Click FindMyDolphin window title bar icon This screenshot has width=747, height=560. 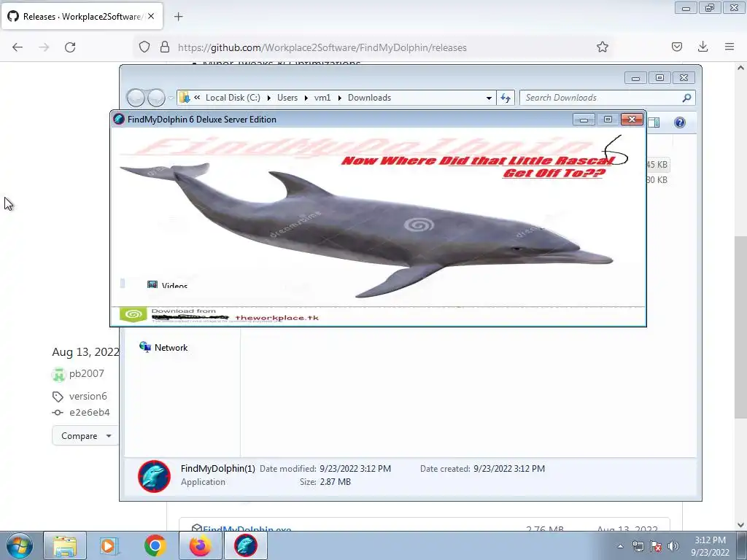119,119
